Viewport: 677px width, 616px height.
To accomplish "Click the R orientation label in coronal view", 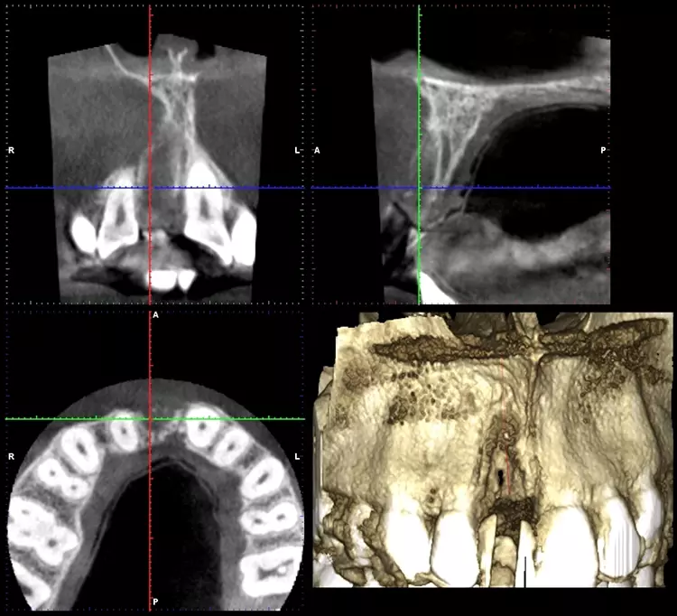I will 11,150.
